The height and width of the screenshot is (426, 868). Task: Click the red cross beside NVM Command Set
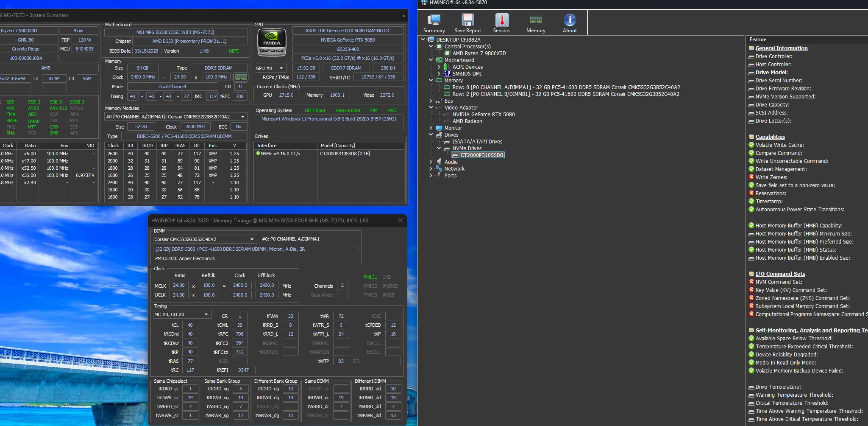(x=751, y=282)
